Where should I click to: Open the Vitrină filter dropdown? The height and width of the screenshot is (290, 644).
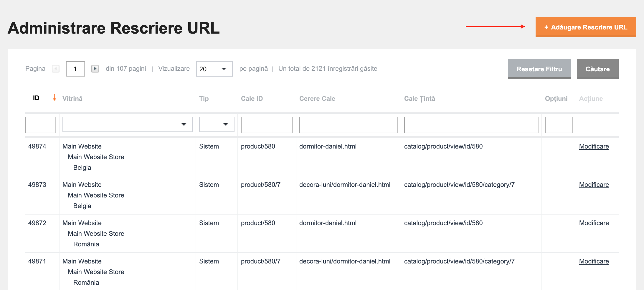[x=127, y=124]
